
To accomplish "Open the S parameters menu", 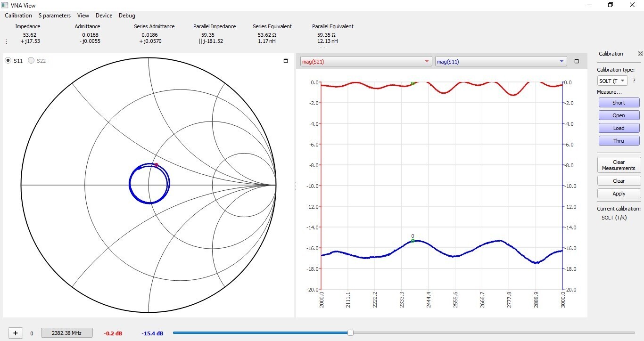I will click(55, 16).
